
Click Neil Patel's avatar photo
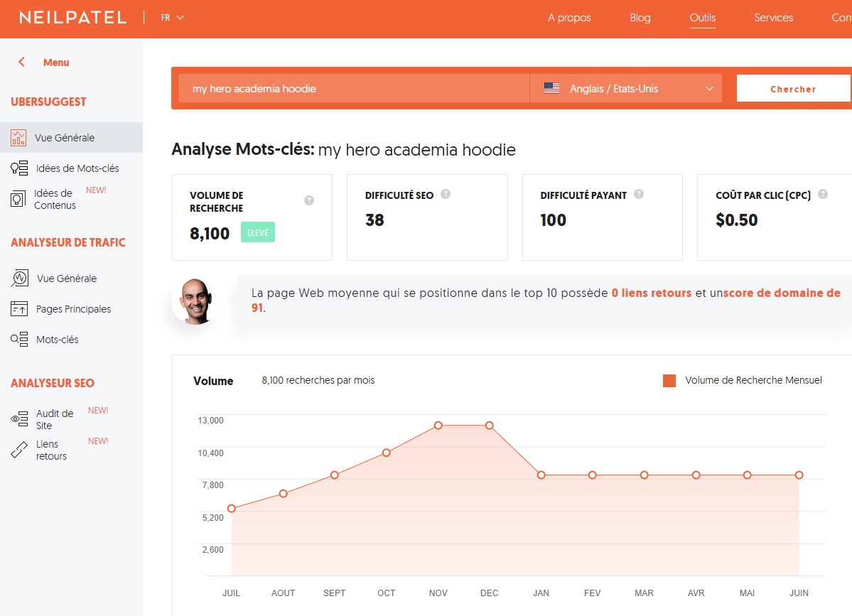point(195,301)
